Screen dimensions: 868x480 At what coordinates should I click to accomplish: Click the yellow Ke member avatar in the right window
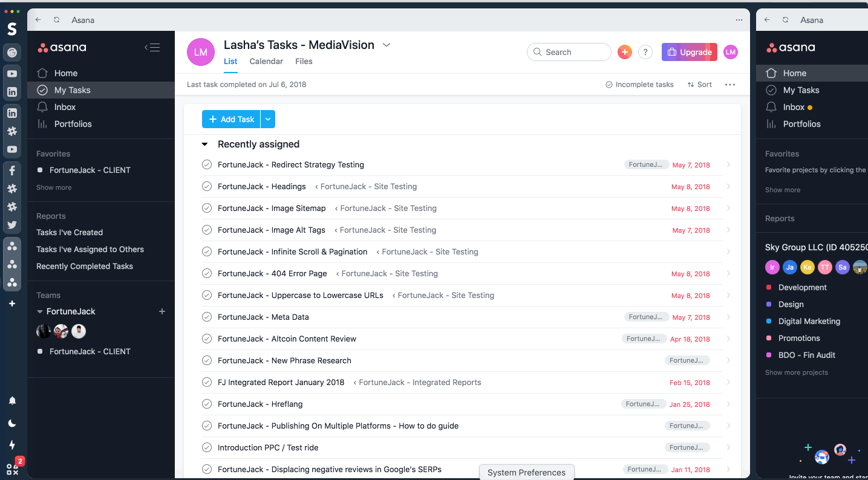click(x=808, y=267)
